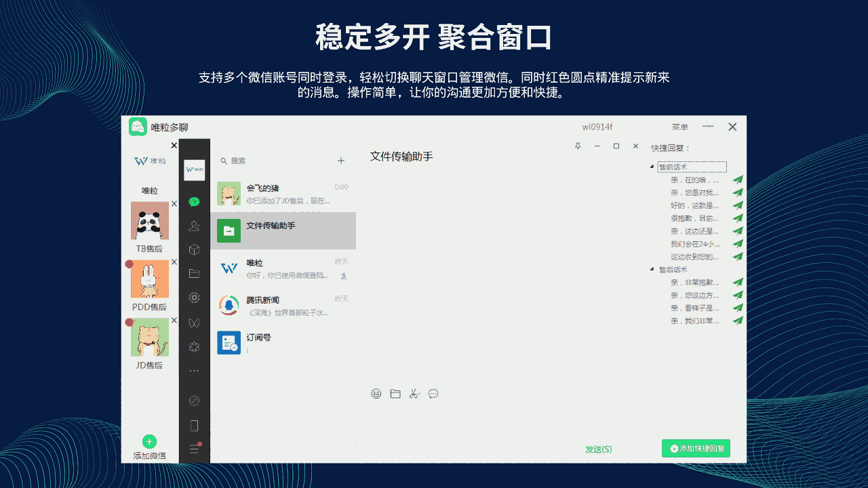Screen dimensions: 868x488
Task: Open the screenshot scissors tool
Action: point(414,393)
